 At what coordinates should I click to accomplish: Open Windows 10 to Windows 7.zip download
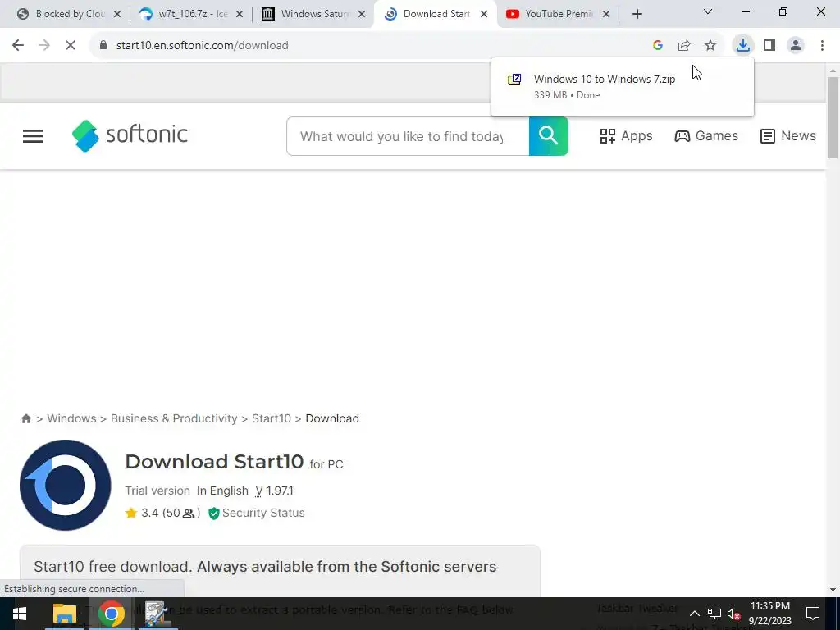pos(622,86)
